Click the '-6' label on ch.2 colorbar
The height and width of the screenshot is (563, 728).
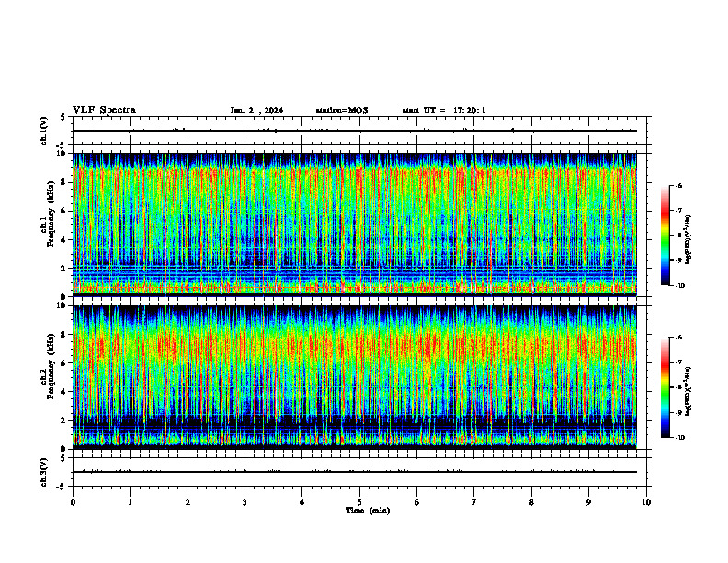point(679,338)
